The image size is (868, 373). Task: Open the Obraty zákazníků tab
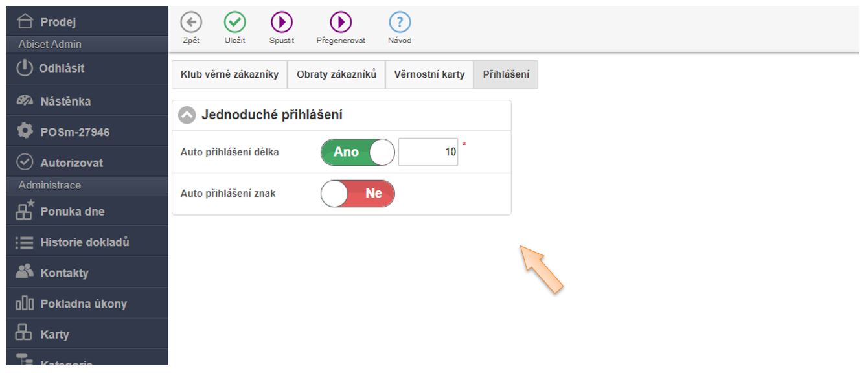336,74
